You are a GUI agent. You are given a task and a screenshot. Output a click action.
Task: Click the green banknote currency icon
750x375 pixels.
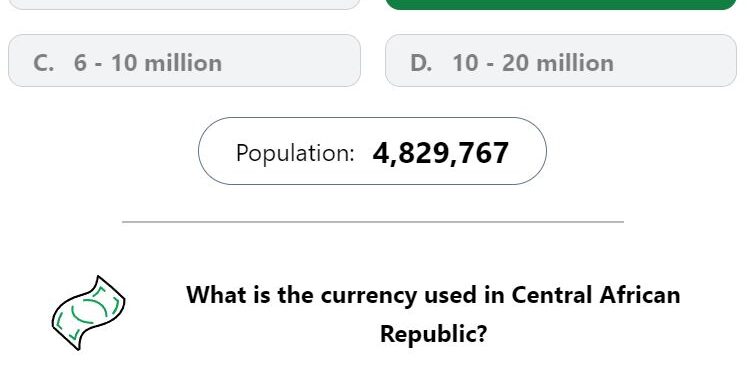[88, 313]
